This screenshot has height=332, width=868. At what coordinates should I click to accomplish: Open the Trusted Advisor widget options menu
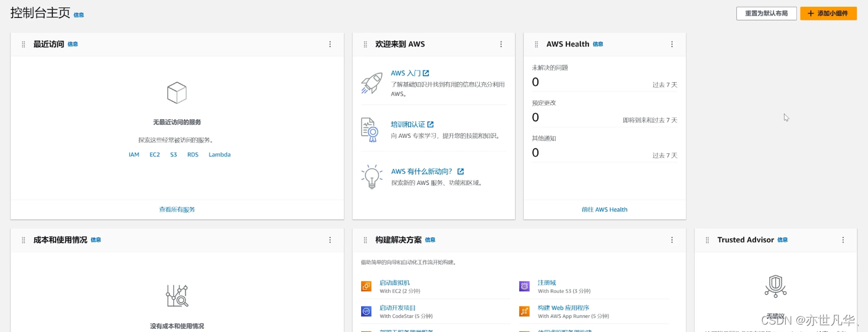click(x=843, y=240)
